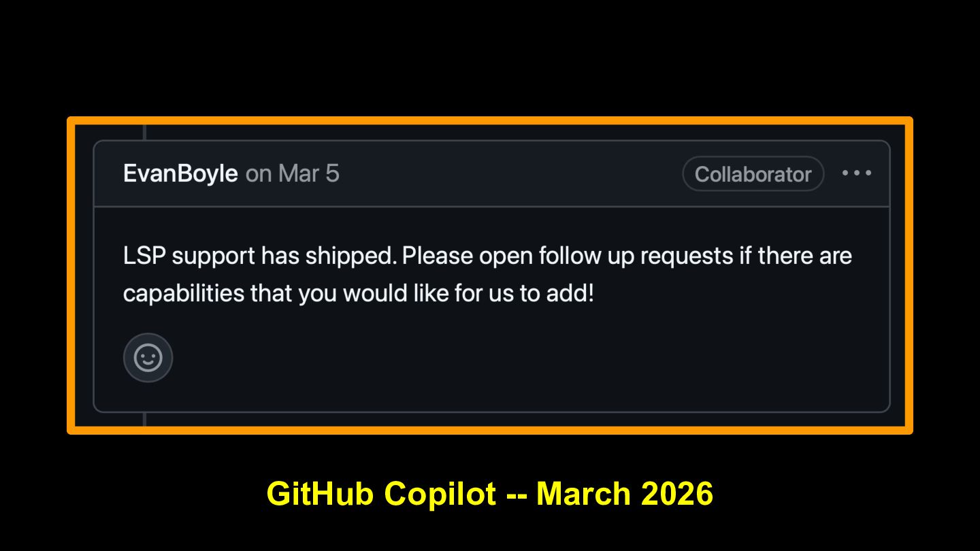Click the 'on Mar 5' timestamp link

pyautogui.click(x=292, y=173)
